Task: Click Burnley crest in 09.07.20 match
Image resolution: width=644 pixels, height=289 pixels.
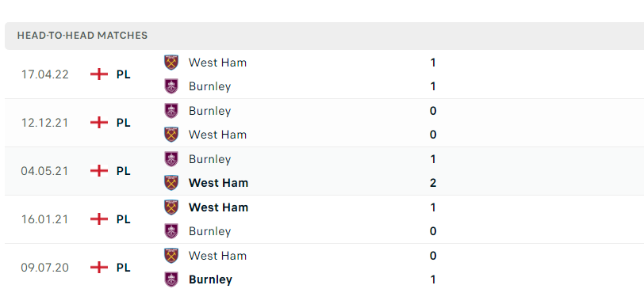Action: [171, 279]
